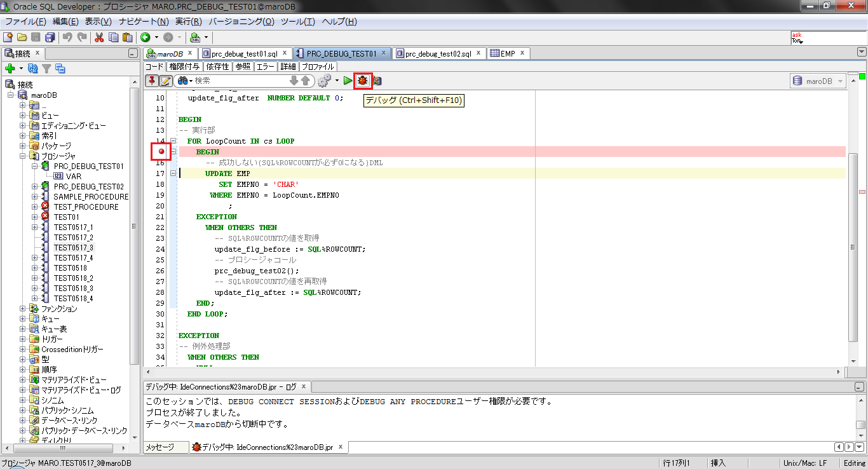Select TEST0518_2 in the procedure list
The image size is (868, 469).
pos(74,278)
